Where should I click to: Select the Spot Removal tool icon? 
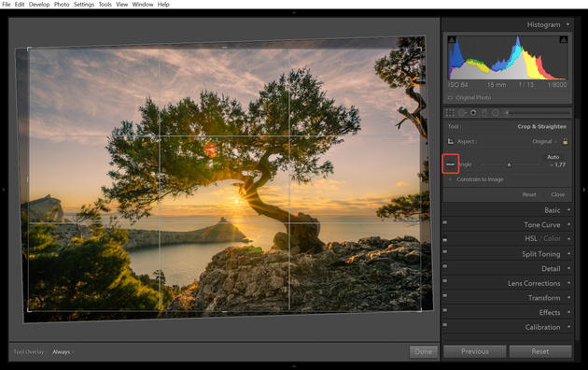pos(462,112)
